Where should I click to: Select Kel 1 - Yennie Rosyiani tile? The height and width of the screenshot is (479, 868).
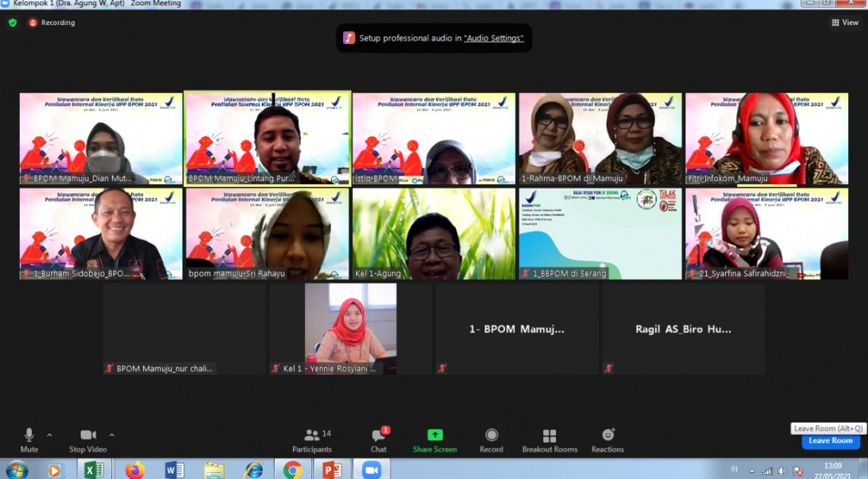(x=351, y=328)
